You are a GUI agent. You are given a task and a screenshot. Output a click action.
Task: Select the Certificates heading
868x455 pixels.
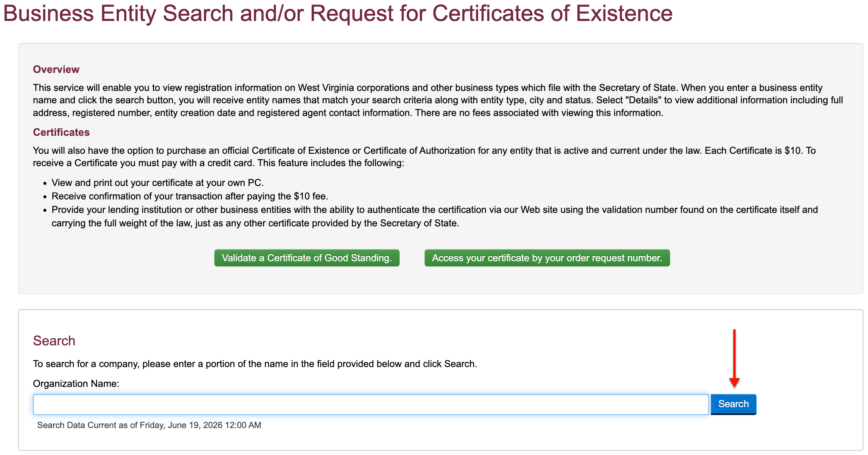[x=61, y=132]
